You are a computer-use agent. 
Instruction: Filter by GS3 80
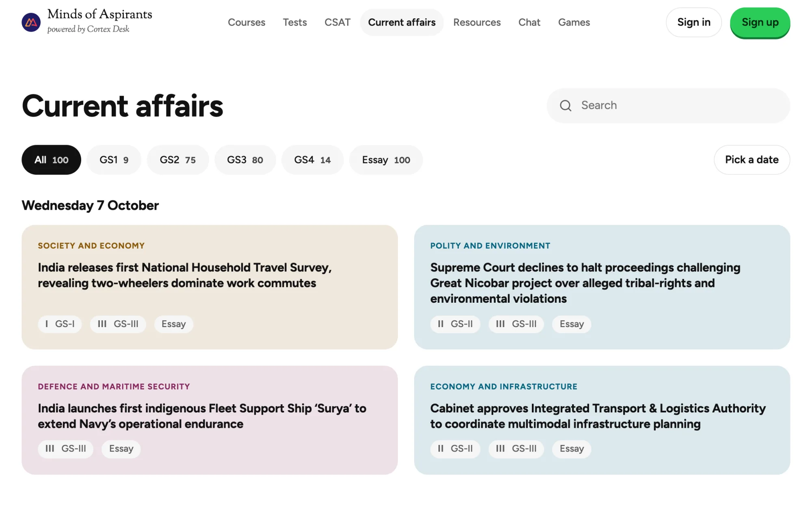[x=245, y=160]
